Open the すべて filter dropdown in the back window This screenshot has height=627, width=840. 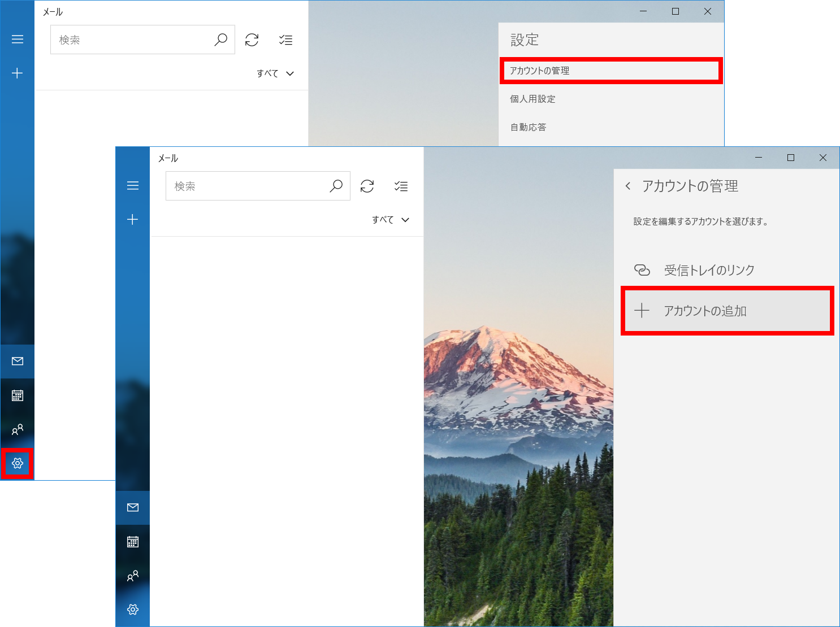pyautogui.click(x=275, y=73)
